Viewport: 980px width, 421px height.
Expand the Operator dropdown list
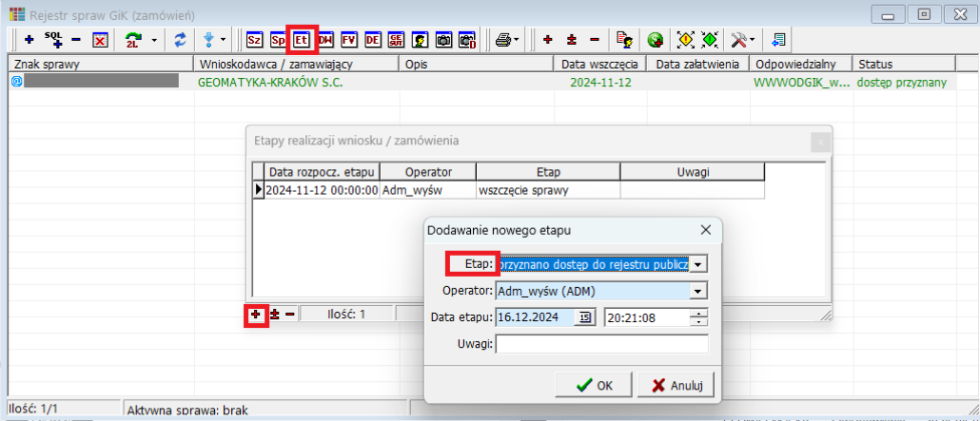coord(699,291)
